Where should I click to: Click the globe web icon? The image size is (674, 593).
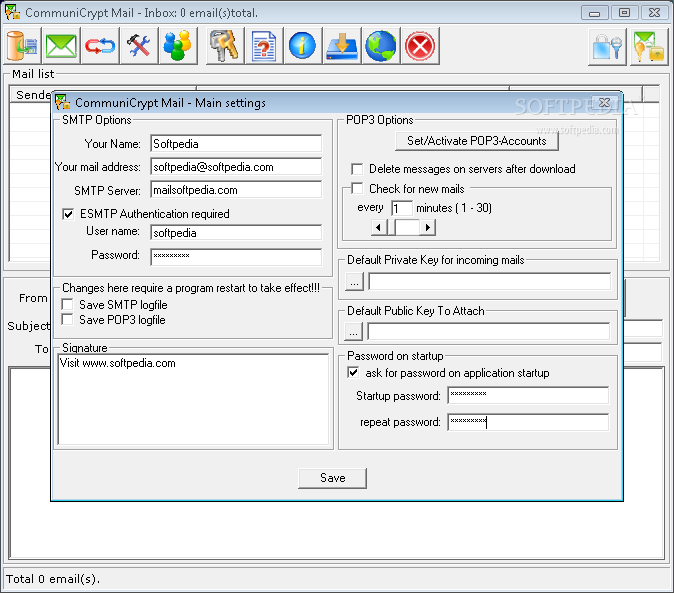click(x=381, y=46)
